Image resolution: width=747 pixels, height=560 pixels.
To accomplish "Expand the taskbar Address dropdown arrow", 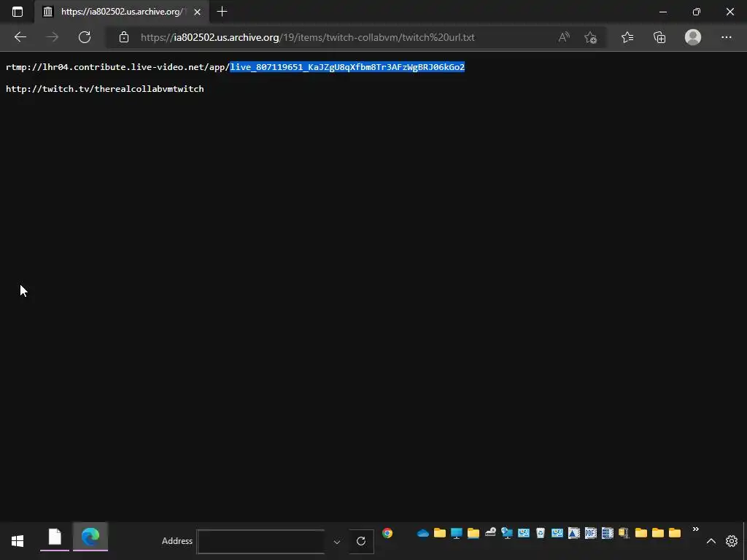I will coord(337,542).
